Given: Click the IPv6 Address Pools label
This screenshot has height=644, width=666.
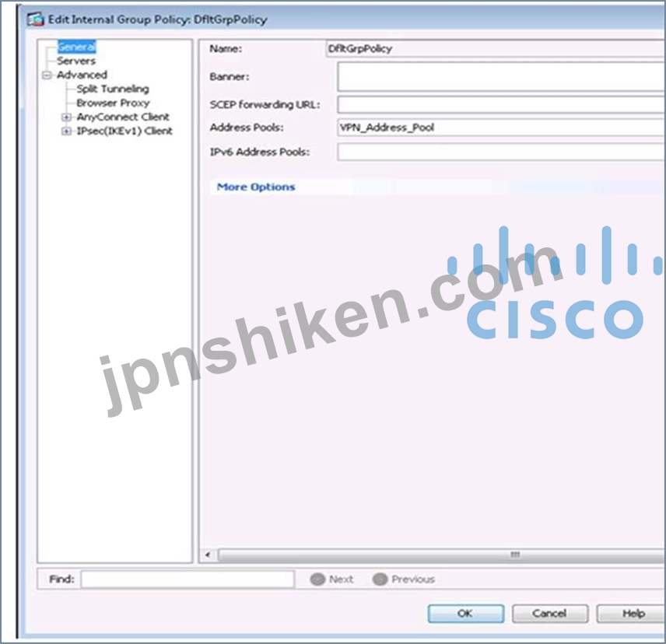Looking at the screenshot, I should [x=260, y=152].
